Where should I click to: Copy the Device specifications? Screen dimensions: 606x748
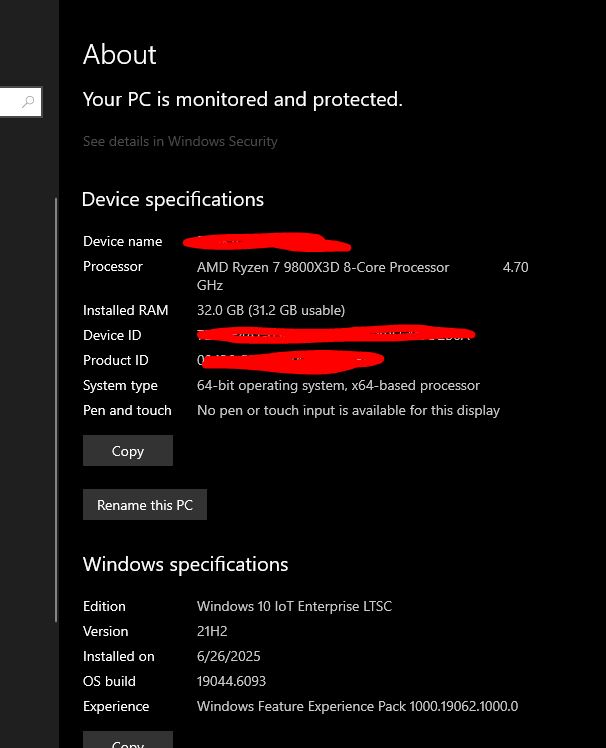pyautogui.click(x=128, y=451)
